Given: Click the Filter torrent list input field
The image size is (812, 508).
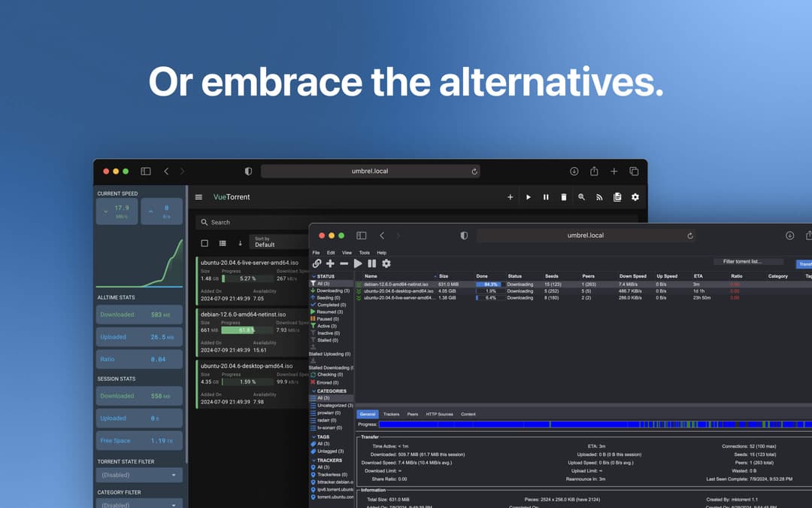Looking at the screenshot, I should [748, 261].
